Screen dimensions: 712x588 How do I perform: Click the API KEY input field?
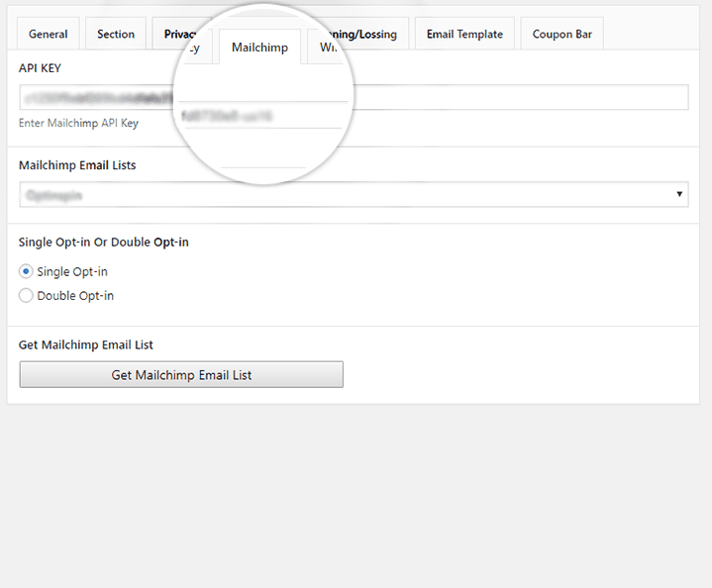point(495,97)
